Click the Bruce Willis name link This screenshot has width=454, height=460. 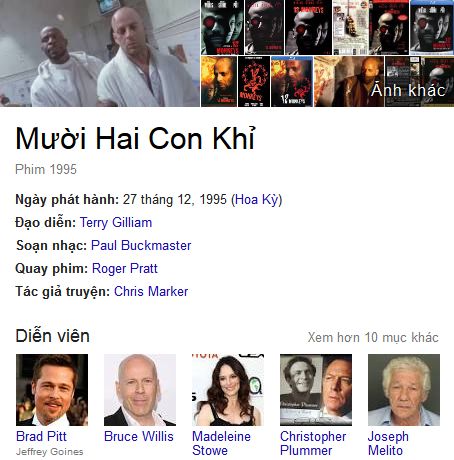pos(139,436)
